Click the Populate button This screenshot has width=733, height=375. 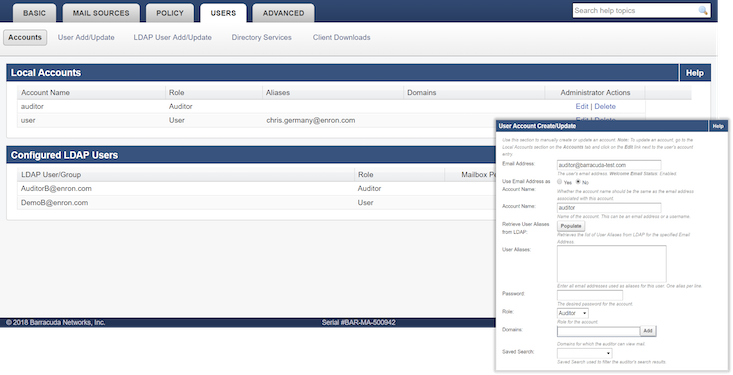click(x=571, y=226)
